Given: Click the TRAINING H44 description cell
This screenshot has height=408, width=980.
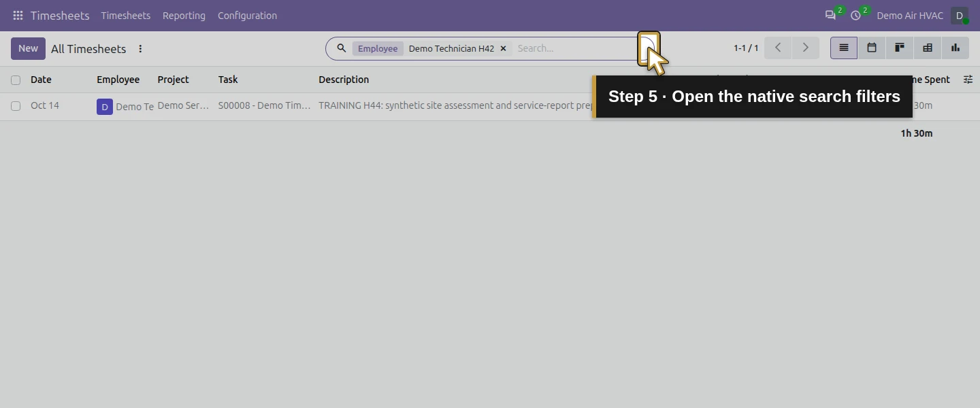Looking at the screenshot, I should (x=455, y=105).
